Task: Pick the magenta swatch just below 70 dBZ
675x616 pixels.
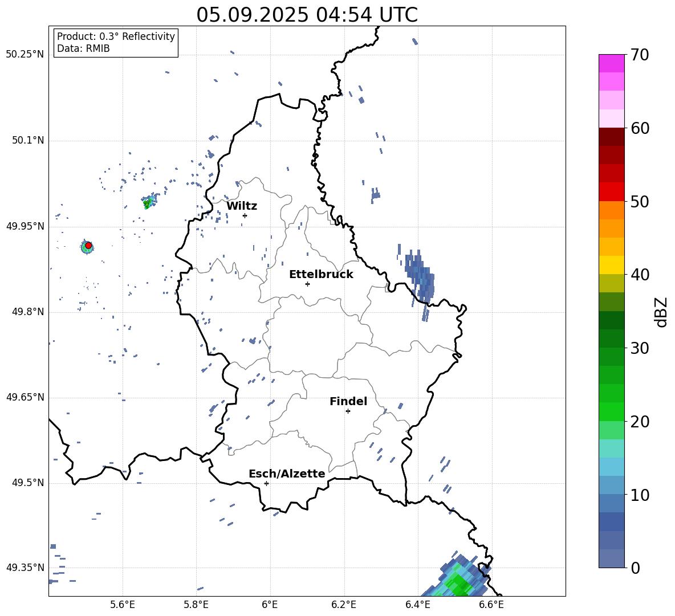Action: [611, 64]
